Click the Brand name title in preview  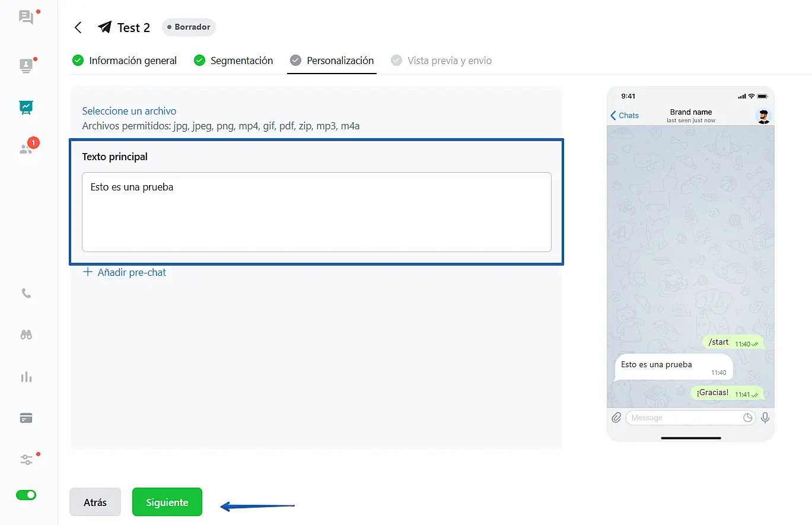691,112
